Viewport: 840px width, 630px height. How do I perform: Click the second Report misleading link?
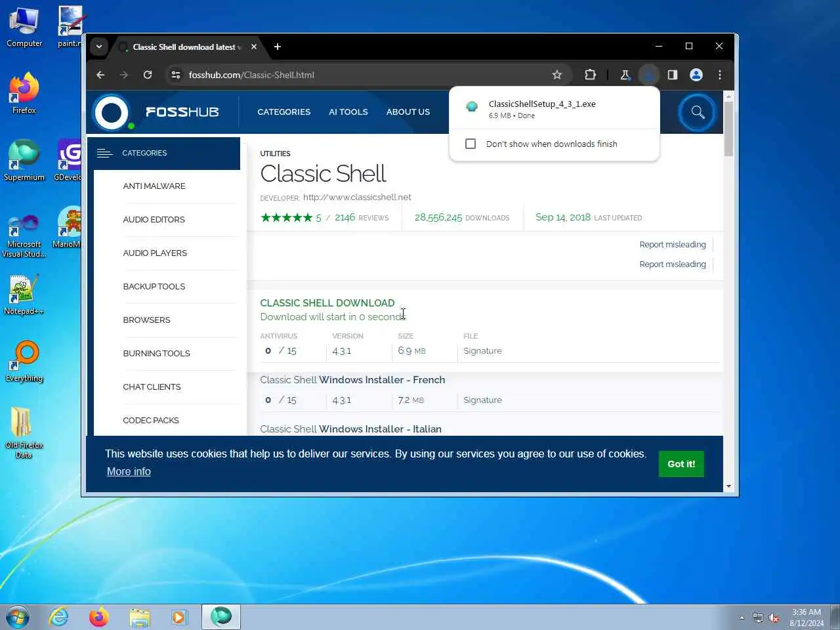(x=673, y=264)
